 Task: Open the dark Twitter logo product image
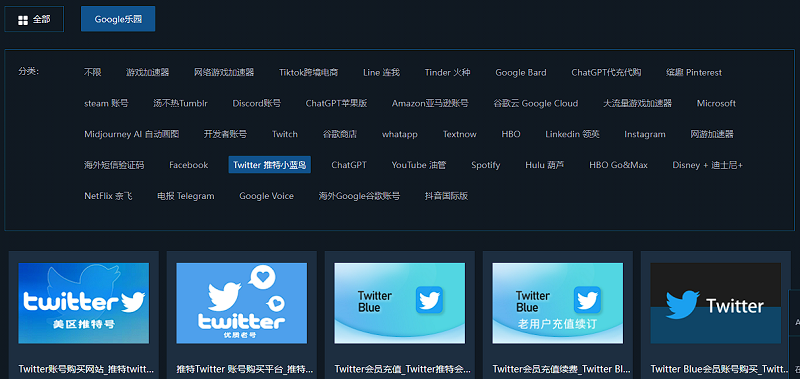point(715,303)
